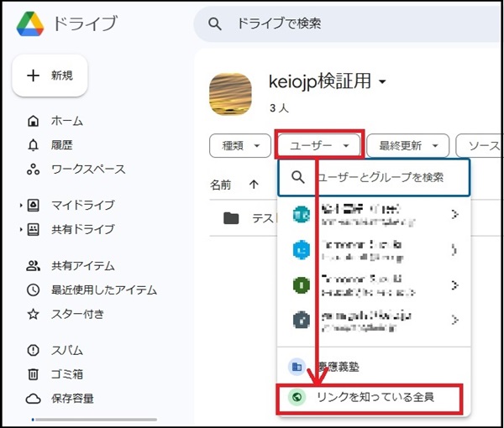
Task: Open 履歴 activity in sidebar
Action: [61, 145]
